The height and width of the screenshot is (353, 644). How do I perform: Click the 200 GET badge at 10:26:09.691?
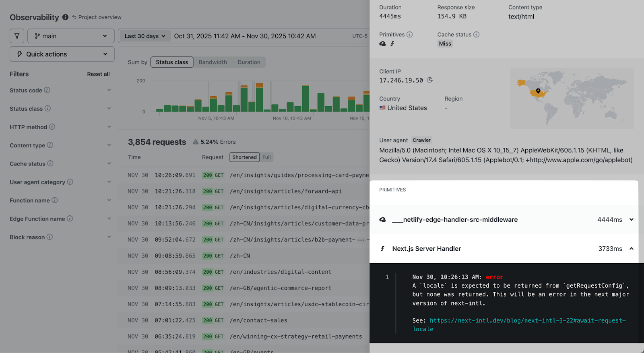(x=213, y=175)
